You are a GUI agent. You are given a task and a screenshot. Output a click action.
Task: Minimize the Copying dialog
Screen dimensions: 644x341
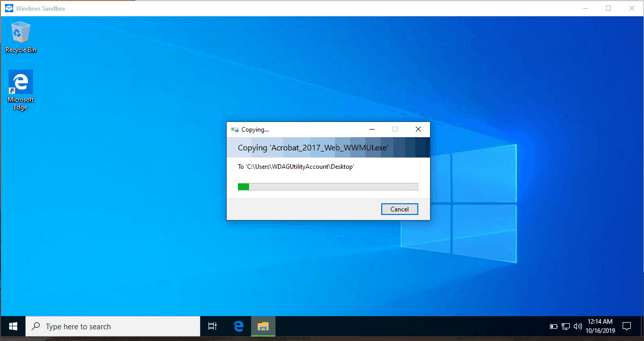pos(372,130)
